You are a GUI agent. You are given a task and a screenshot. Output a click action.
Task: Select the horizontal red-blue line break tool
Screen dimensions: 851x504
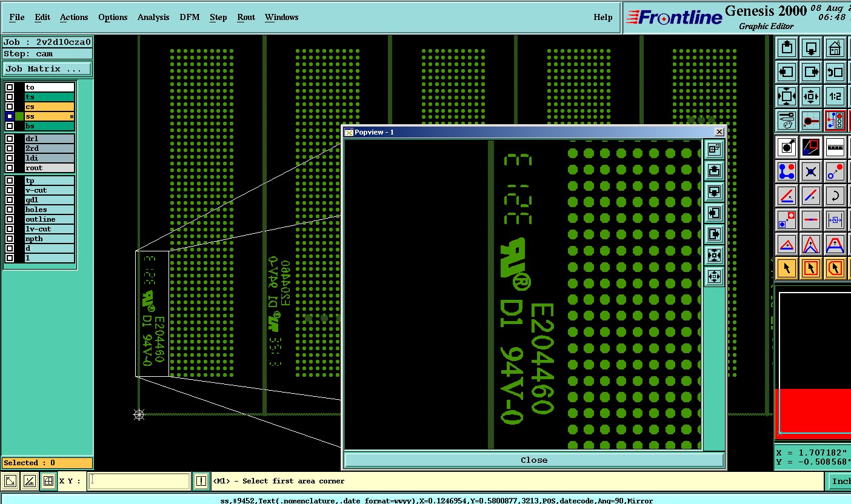[x=811, y=220]
